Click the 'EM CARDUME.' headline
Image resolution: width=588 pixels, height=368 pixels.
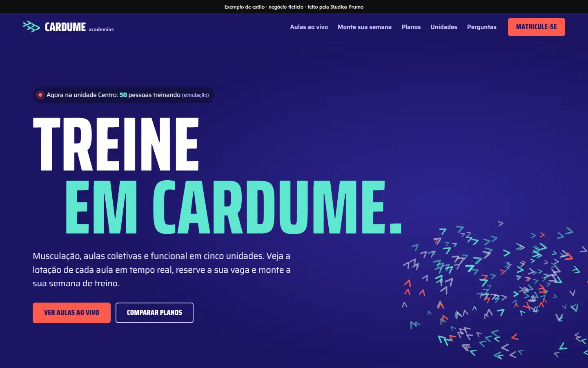point(234,207)
